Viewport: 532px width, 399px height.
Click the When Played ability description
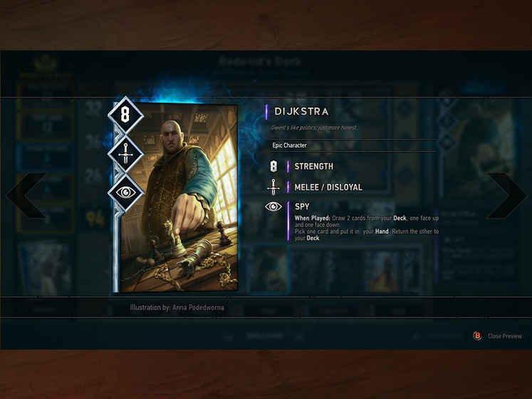click(367, 228)
